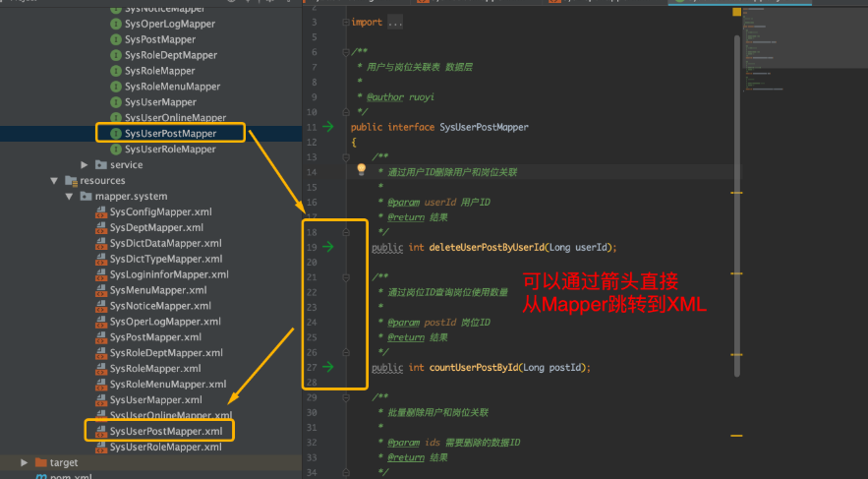This screenshot has height=479, width=868.
Task: Click the folded import ellipsis in code
Action: pos(395,23)
